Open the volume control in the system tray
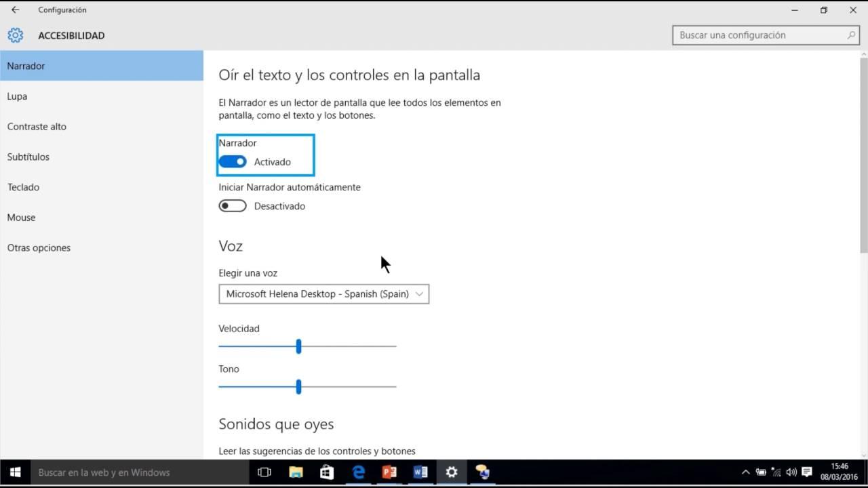 [792, 472]
